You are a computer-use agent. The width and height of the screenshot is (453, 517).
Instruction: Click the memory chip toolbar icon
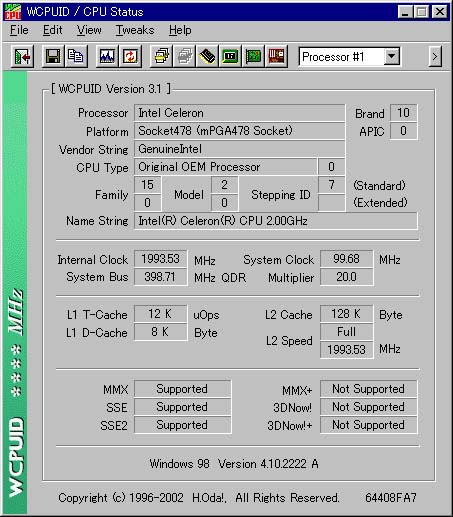(x=207, y=57)
